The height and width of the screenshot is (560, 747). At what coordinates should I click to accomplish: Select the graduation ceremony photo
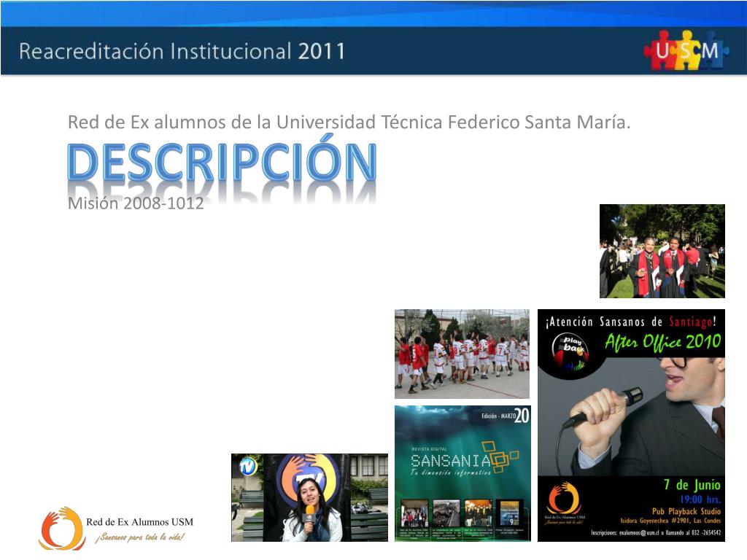662,251
